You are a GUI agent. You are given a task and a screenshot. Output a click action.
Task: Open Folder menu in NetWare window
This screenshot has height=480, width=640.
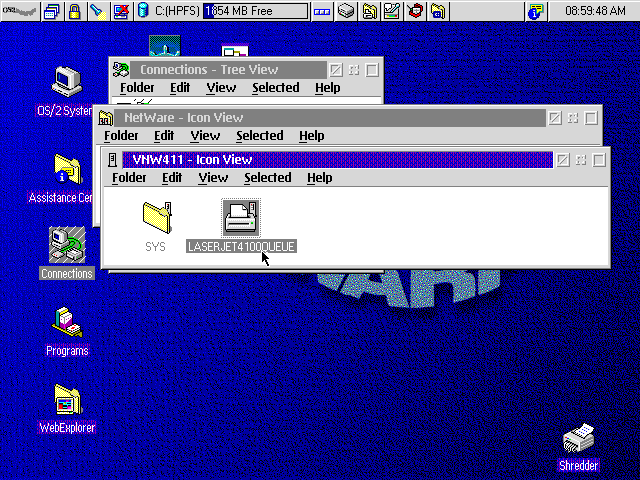click(x=121, y=136)
